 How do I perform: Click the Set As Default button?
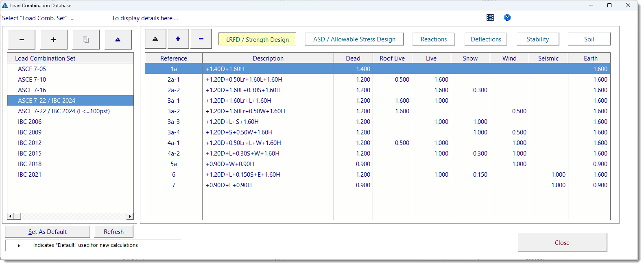[48, 231]
